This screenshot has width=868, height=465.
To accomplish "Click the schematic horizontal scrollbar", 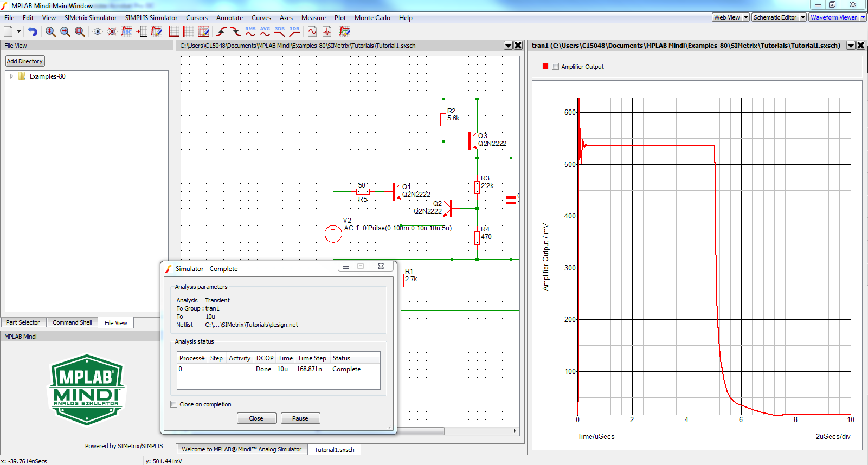I will click(x=423, y=431).
